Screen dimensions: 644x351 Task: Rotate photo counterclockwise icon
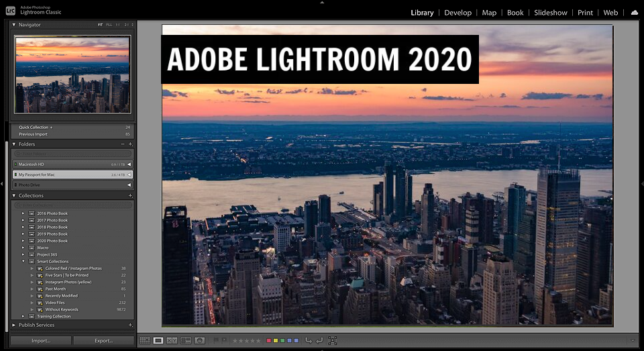click(x=309, y=341)
